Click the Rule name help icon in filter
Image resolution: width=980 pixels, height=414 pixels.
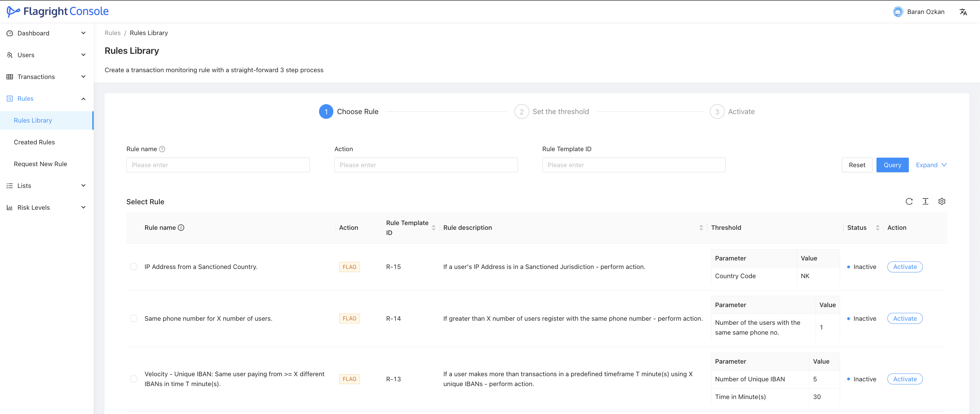(162, 149)
